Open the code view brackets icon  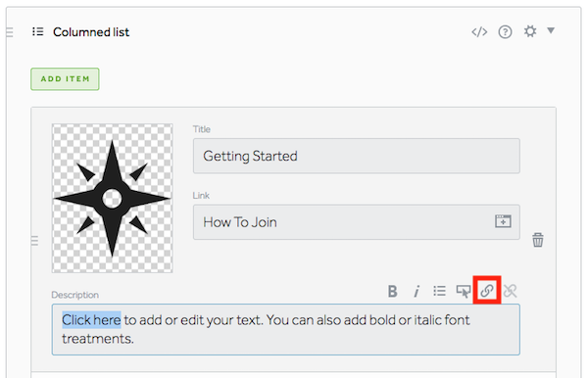479,32
